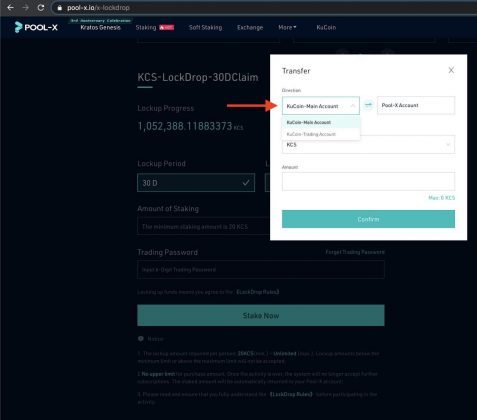Open the Exchange nav item
The height and width of the screenshot is (420, 477).
(x=250, y=28)
